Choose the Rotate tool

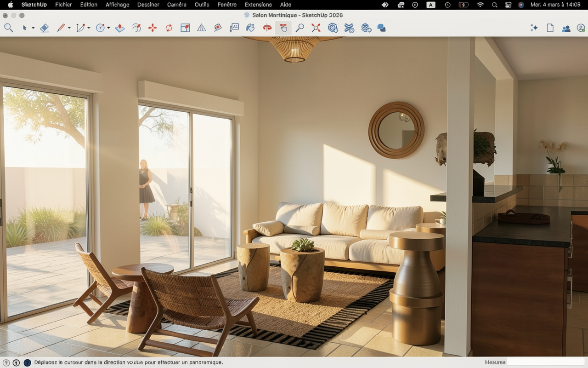click(x=169, y=28)
